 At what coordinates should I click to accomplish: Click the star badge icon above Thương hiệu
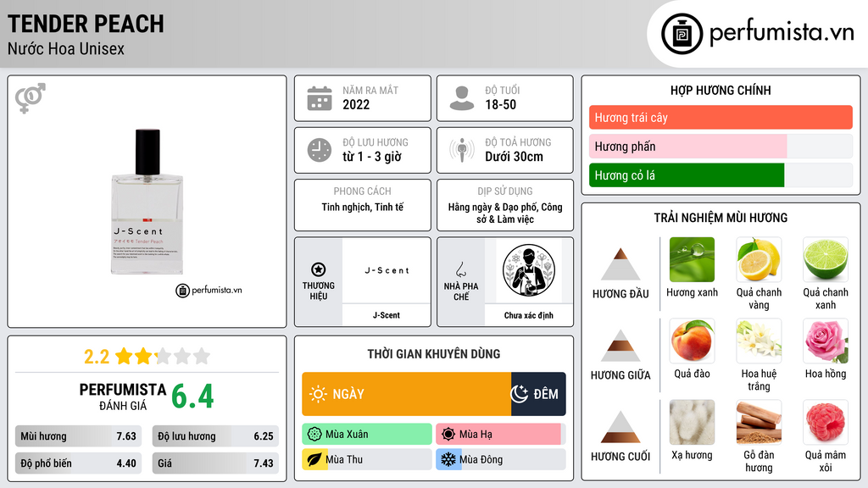tap(319, 269)
